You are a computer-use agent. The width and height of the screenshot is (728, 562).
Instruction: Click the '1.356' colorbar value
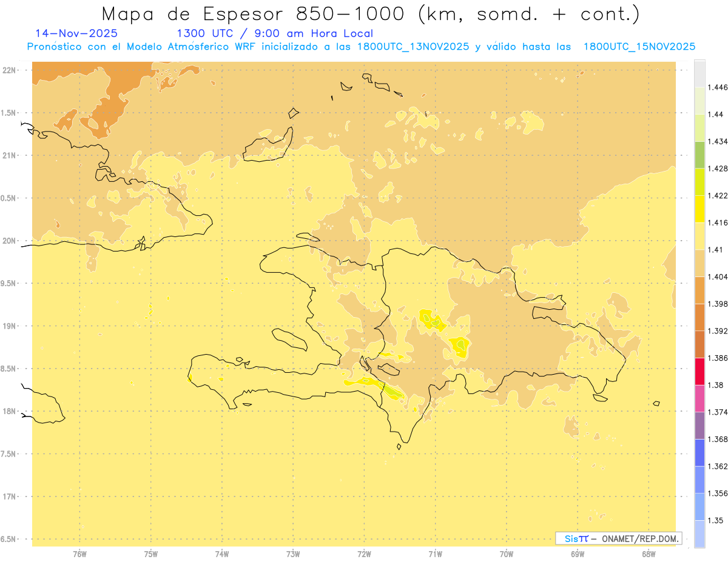[719, 493]
